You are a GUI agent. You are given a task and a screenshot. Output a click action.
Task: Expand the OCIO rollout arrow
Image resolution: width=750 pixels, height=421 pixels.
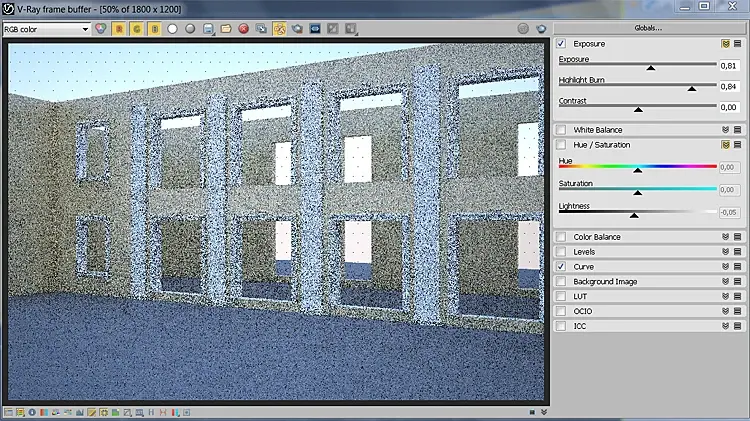click(x=726, y=311)
